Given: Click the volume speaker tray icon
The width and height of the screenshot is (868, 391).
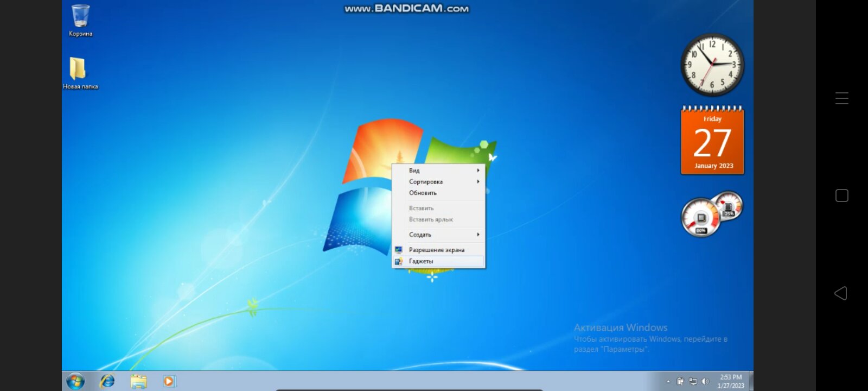Looking at the screenshot, I should [x=705, y=381].
